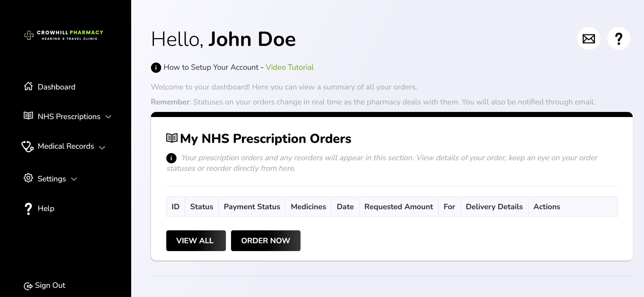644x297 pixels.
Task: Click the Payment Status column header
Action: 252,207
